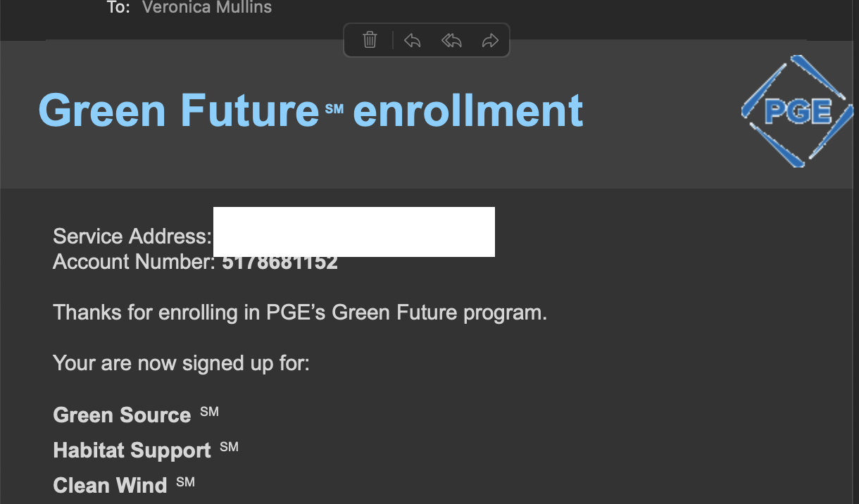The width and height of the screenshot is (859, 504).
Task: Select the Green Source program name
Action: pyautogui.click(x=122, y=415)
